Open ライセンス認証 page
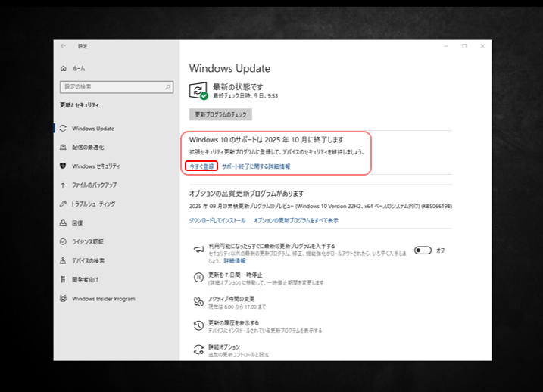 coord(87,242)
